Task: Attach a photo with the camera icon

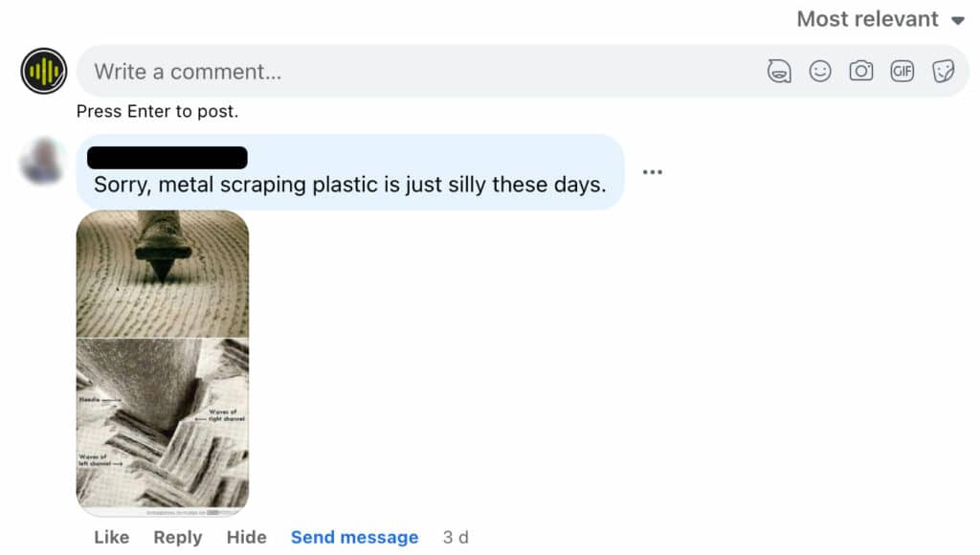Action: pos(860,71)
